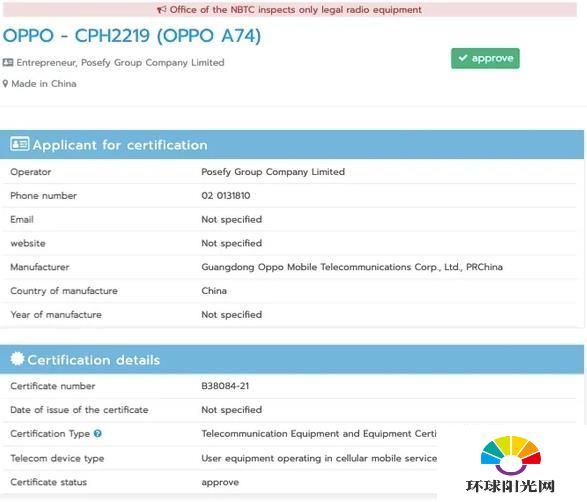This screenshot has width=587, height=502.
Task: Click Not specified in the website row
Action: coord(231,243)
